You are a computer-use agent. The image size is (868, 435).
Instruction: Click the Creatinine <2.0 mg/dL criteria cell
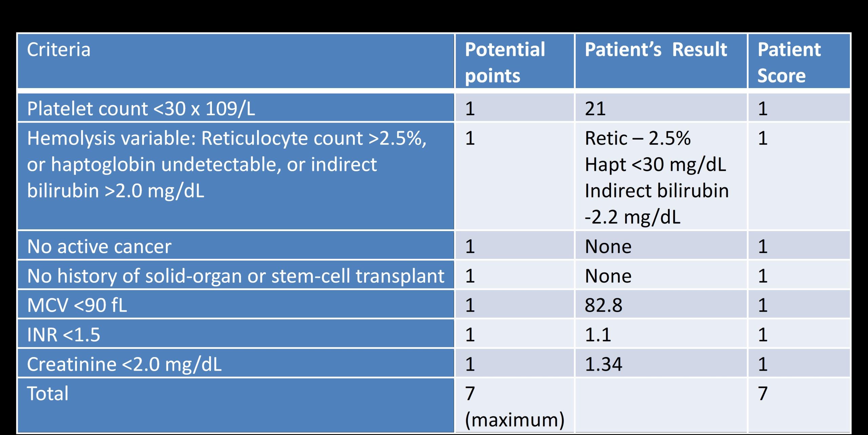124,364
